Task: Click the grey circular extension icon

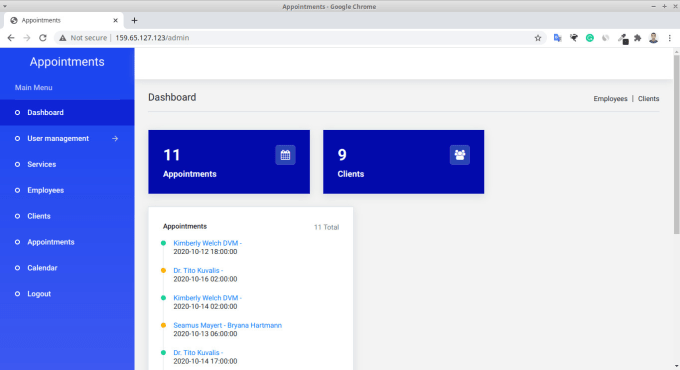Action: pos(605,38)
